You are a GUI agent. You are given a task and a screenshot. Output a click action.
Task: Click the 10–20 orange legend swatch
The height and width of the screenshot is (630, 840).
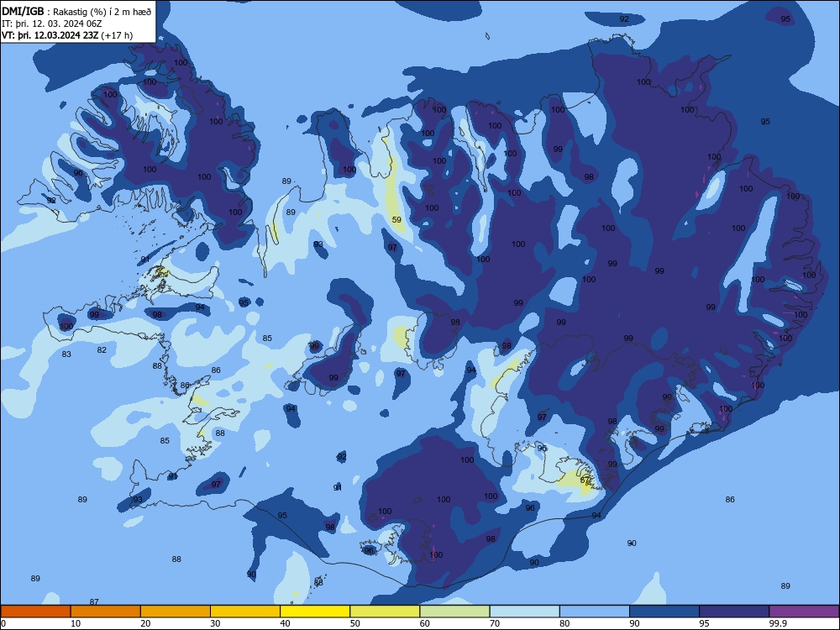coord(106,612)
